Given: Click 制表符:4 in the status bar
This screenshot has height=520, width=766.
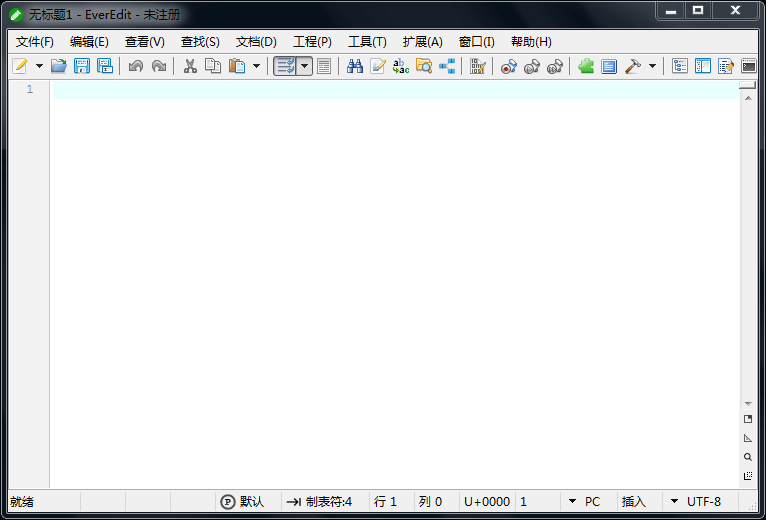Looking at the screenshot, I should coord(320,501).
